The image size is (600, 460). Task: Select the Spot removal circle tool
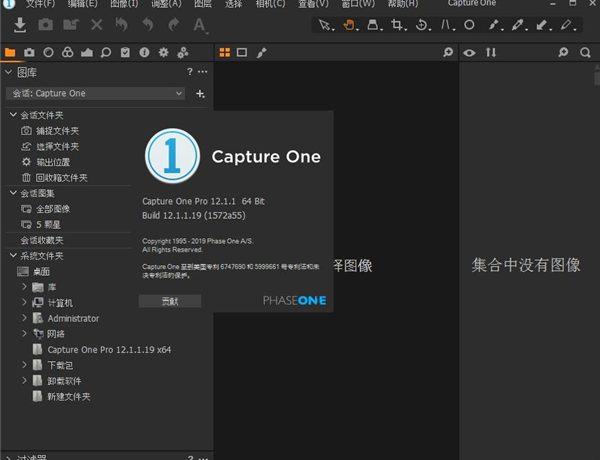point(469,25)
